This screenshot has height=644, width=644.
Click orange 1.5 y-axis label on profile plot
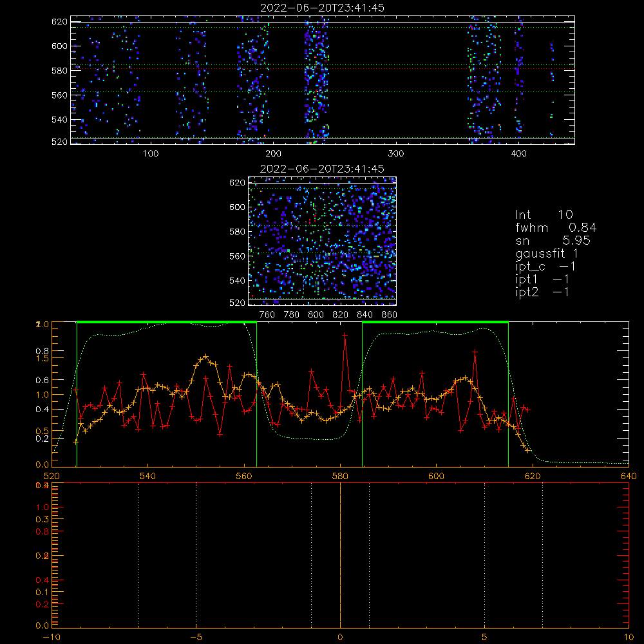tap(43, 358)
